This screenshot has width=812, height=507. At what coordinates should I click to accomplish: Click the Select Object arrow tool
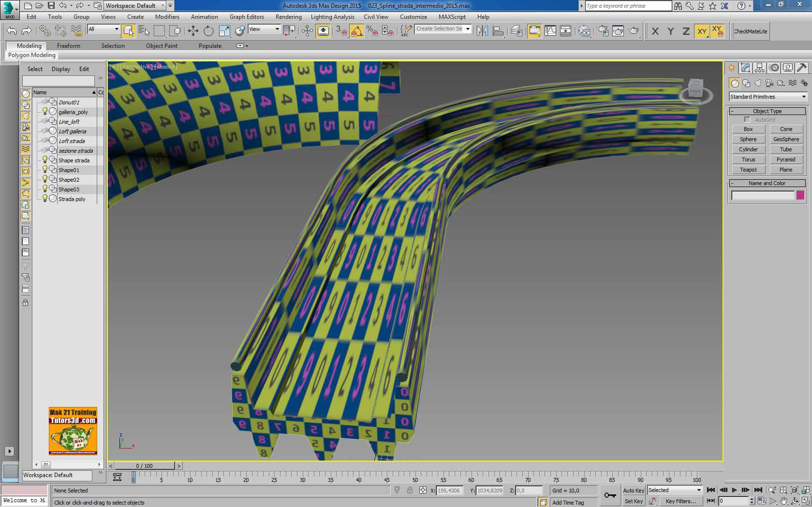pyautogui.click(x=128, y=31)
